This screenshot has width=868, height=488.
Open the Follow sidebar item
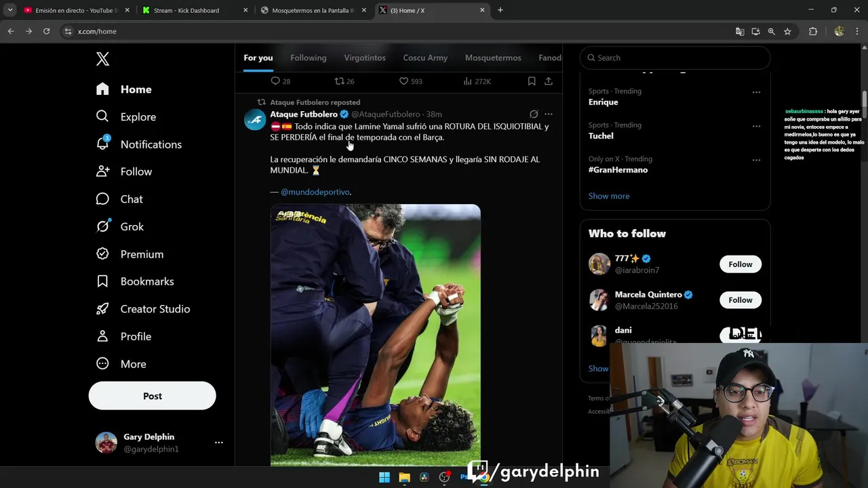[x=124, y=171]
